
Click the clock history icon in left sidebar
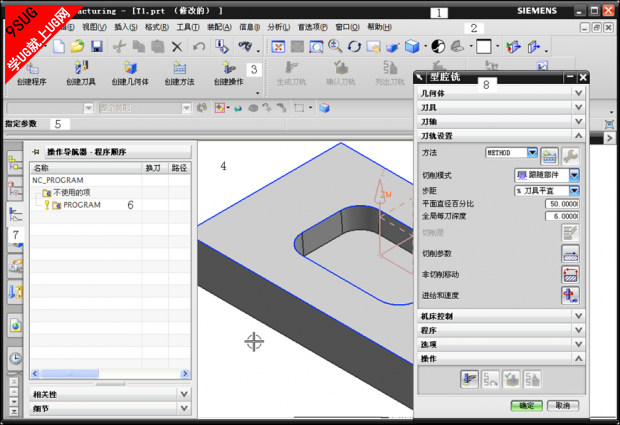point(15,358)
